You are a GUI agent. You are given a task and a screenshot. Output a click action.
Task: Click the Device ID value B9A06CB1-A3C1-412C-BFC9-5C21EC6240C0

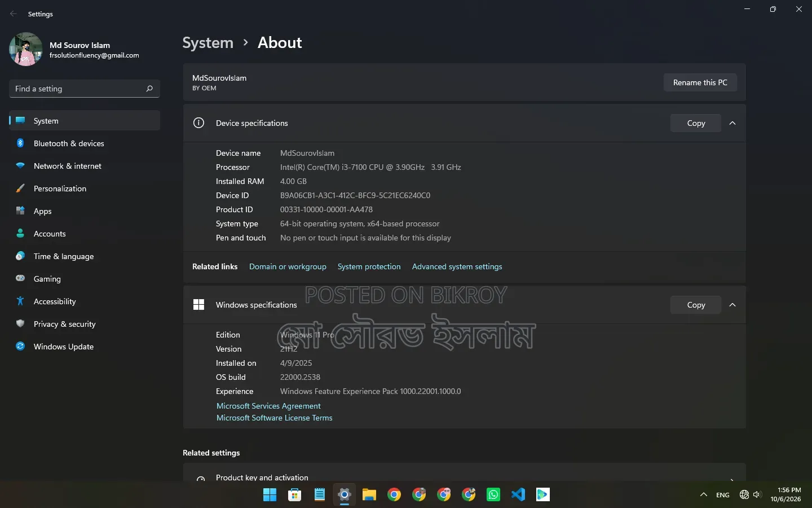point(355,195)
